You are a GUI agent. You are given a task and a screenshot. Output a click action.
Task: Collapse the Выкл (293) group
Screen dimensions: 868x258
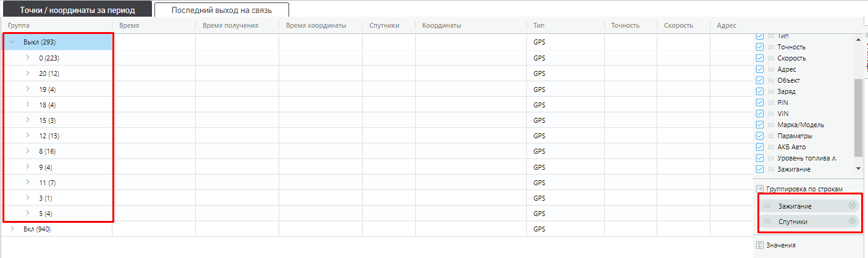coord(12,42)
